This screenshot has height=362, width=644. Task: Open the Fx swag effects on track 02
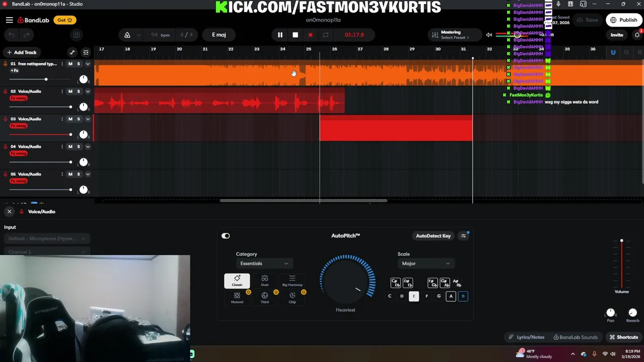[x=19, y=98]
